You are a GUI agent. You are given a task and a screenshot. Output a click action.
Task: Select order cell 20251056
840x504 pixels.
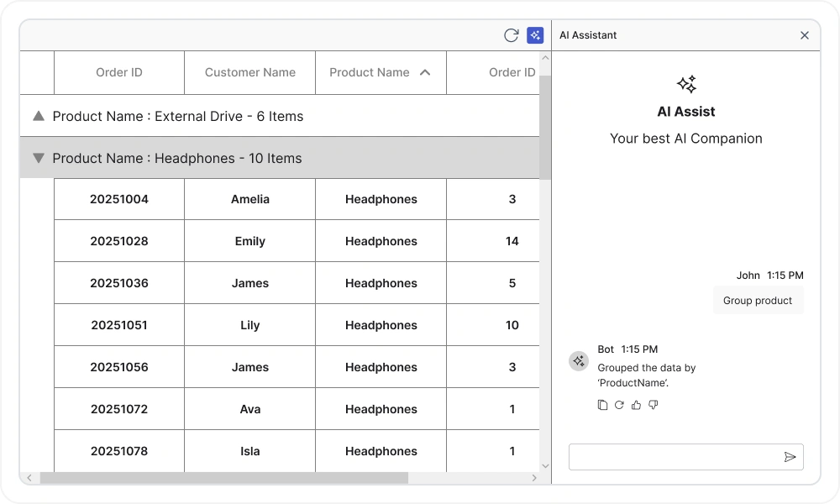point(119,367)
